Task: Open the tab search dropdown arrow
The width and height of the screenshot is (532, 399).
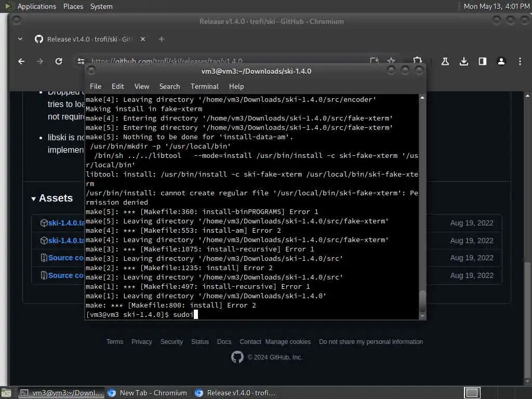Action: click(x=20, y=39)
